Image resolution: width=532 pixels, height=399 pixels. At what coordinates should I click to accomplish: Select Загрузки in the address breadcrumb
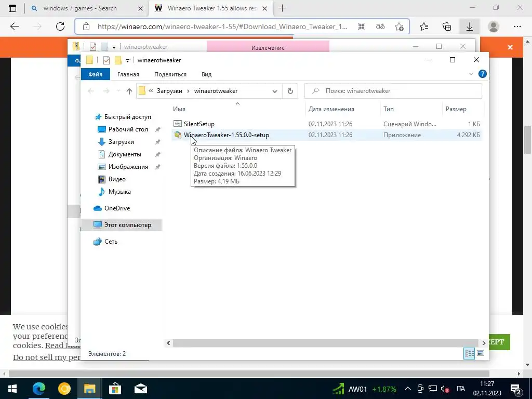coord(169,91)
